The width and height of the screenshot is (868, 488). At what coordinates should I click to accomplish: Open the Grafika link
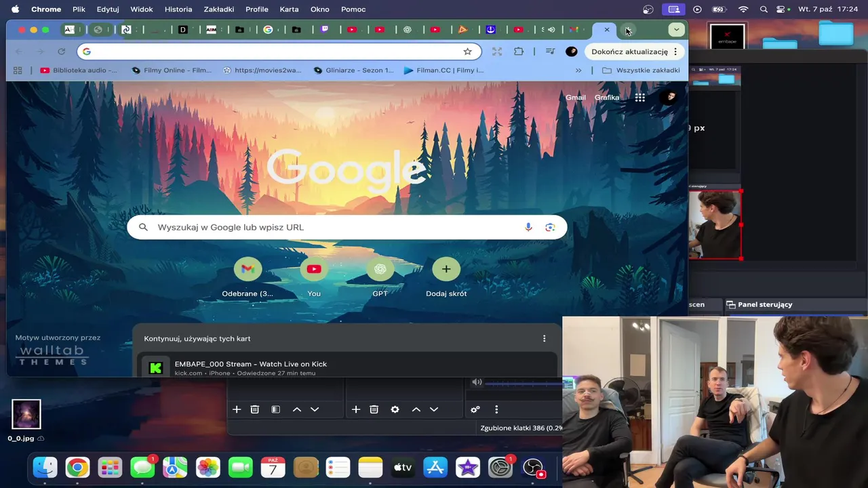pyautogui.click(x=607, y=98)
